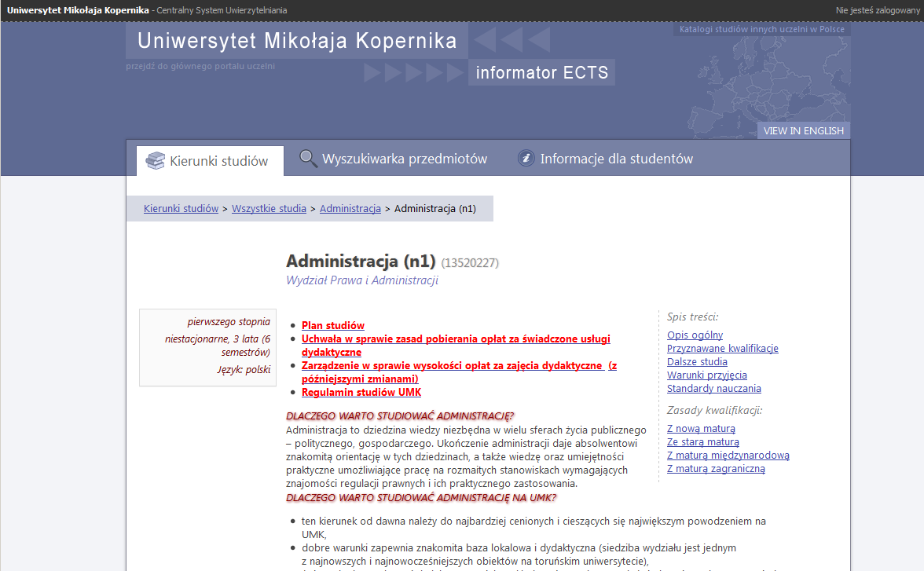Open the Kierunki studiów tab
The image size is (924, 571).
coord(210,161)
